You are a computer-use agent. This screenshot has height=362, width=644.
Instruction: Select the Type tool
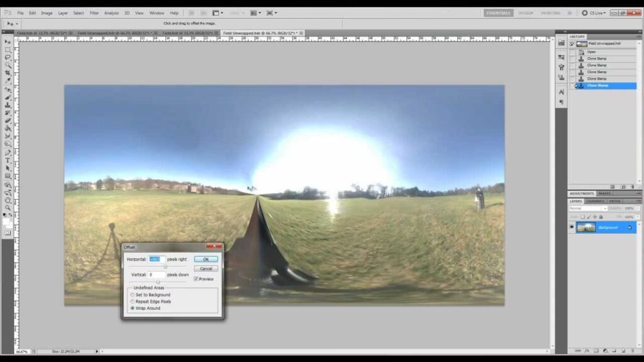pyautogui.click(x=8, y=160)
